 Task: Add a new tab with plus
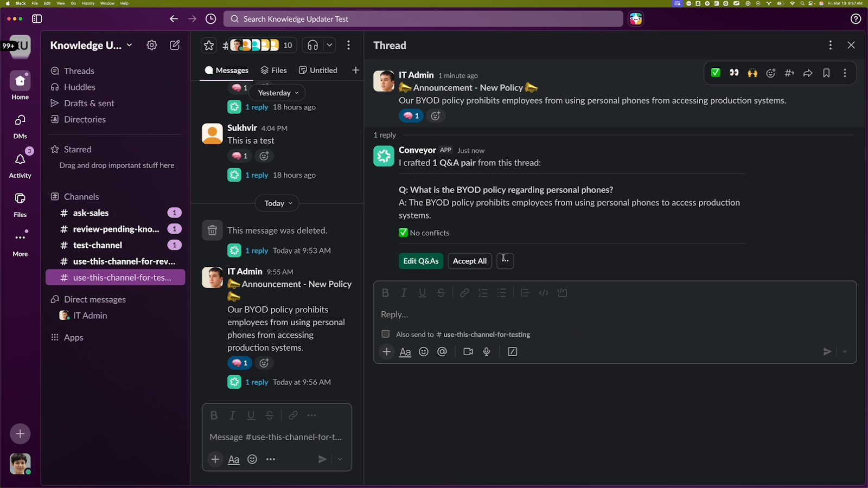pyautogui.click(x=355, y=70)
